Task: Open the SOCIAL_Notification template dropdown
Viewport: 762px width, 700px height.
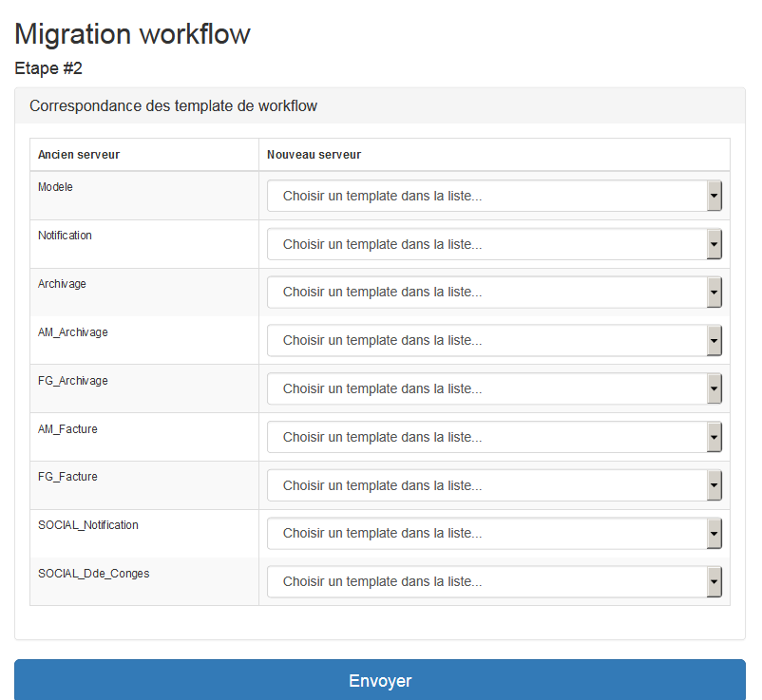Action: pyautogui.click(x=494, y=534)
